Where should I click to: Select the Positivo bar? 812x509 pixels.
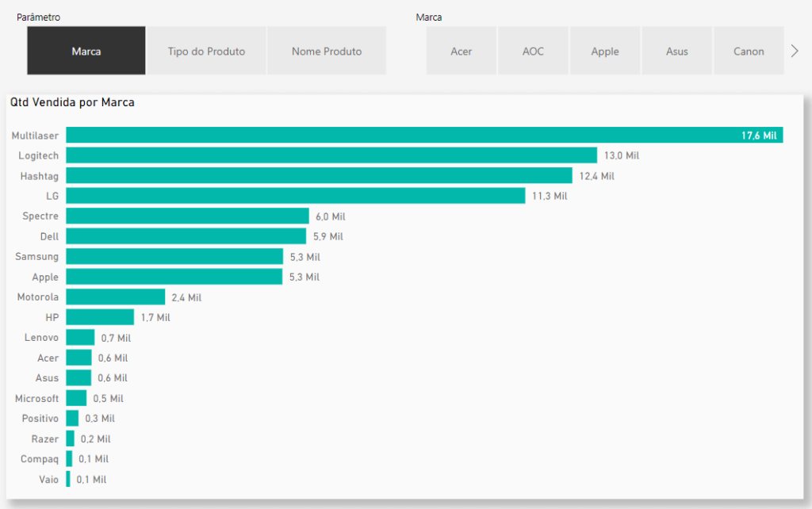(72, 417)
